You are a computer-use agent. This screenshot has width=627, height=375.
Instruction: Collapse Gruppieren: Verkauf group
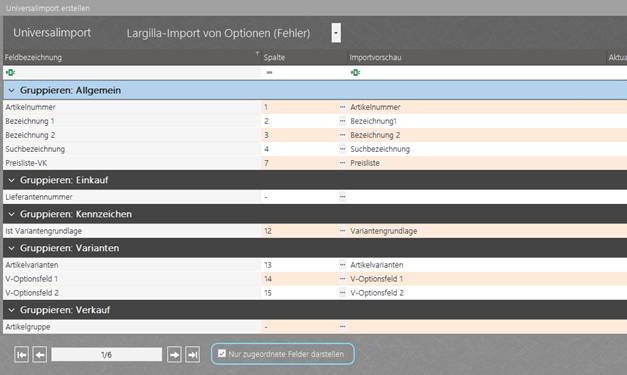pos(12,310)
